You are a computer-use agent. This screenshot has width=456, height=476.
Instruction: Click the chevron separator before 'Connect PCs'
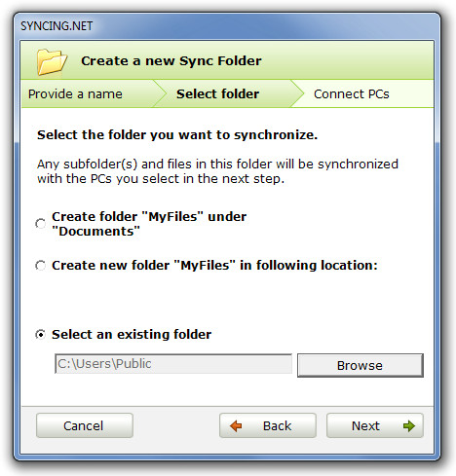(296, 93)
